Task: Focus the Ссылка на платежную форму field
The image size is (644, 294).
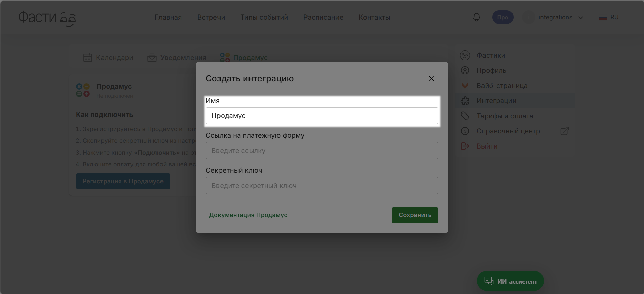Action: 322,151
